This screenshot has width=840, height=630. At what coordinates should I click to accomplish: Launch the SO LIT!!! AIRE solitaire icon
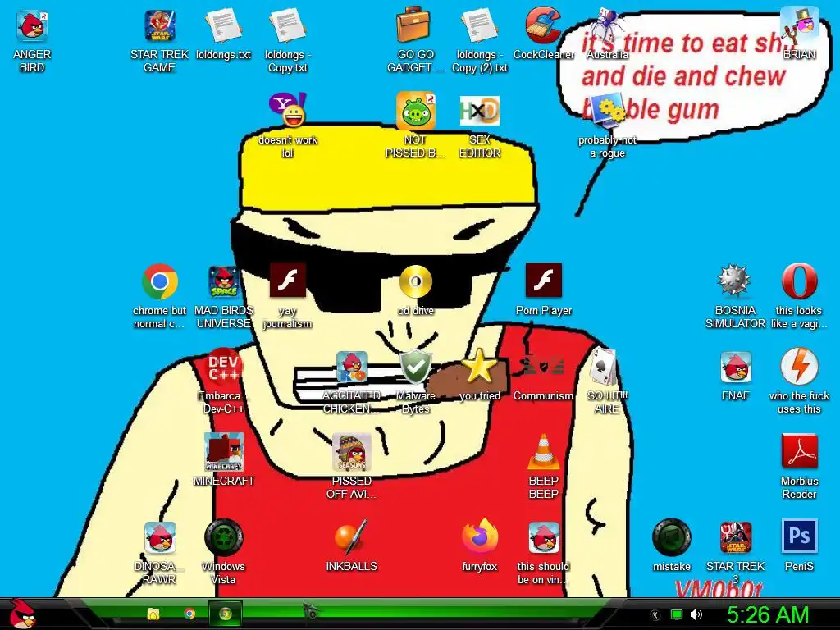[605, 367]
